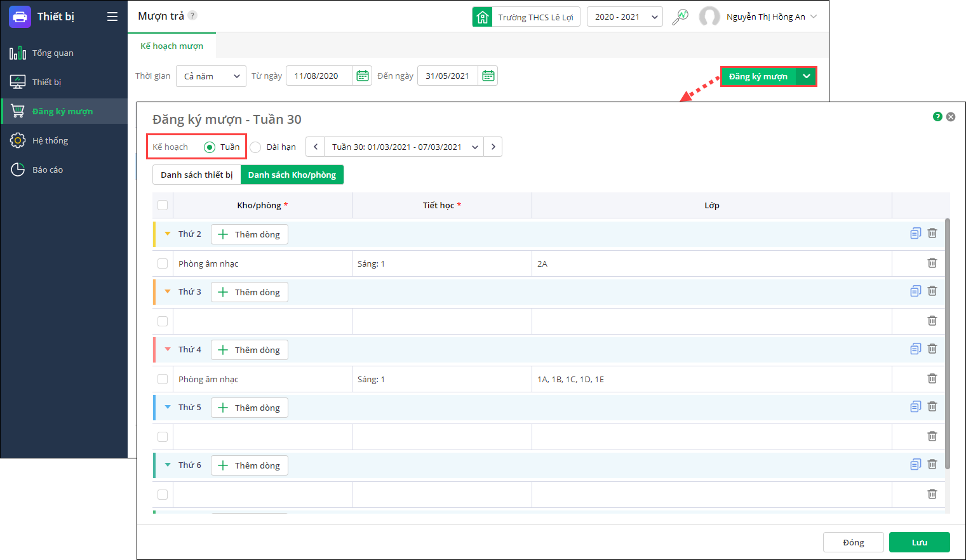Open the Thời gian Cả năm dropdown
The width and height of the screenshot is (966, 560).
click(211, 76)
